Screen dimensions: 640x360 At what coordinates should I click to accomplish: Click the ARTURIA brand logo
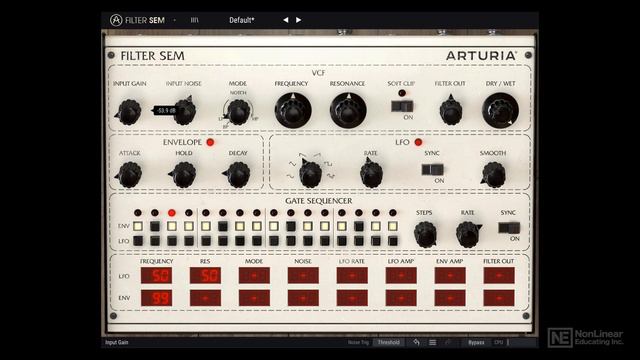(x=481, y=56)
